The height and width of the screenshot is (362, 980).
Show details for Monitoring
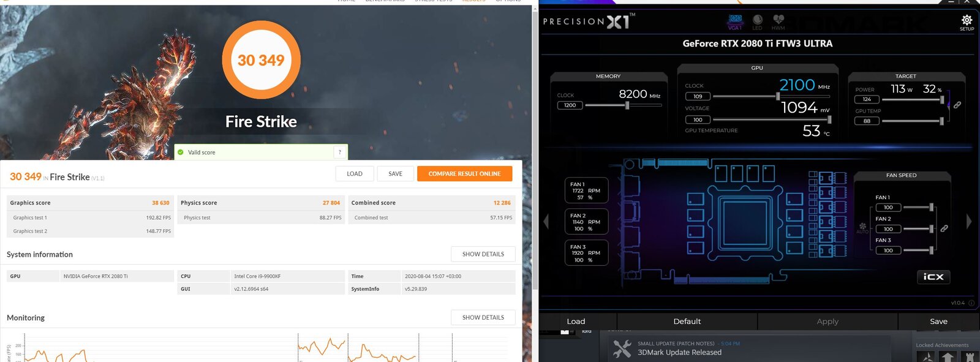pos(483,317)
